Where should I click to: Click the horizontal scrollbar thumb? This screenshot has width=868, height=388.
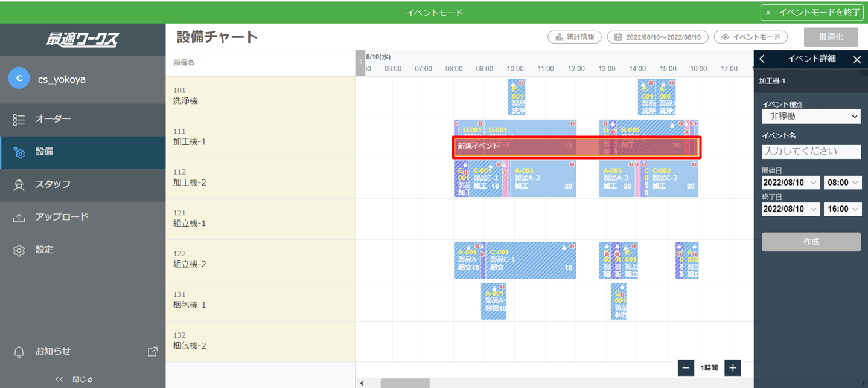405,383
